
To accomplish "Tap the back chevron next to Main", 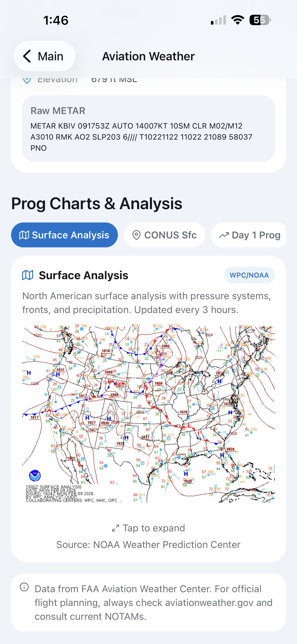I will click(27, 56).
